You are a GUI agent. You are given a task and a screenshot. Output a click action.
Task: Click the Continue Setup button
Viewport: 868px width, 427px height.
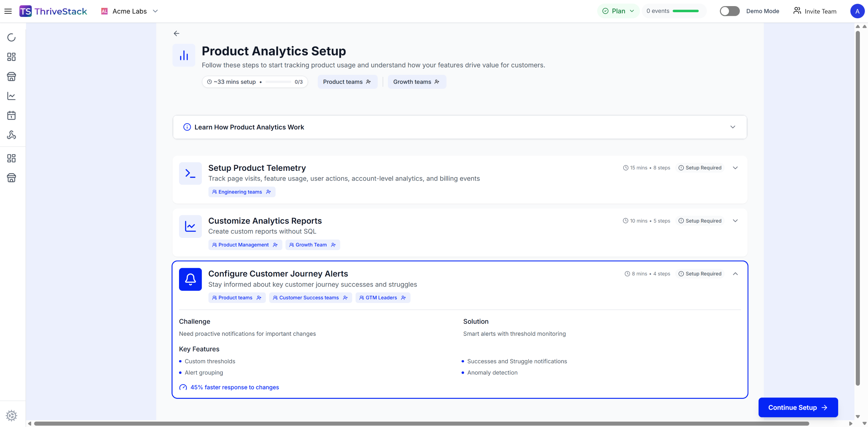pyautogui.click(x=798, y=407)
